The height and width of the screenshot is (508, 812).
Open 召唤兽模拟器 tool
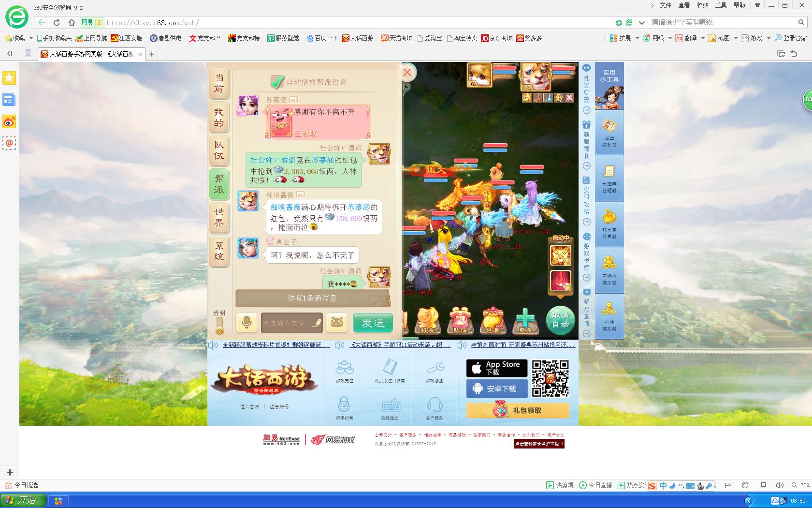609,269
